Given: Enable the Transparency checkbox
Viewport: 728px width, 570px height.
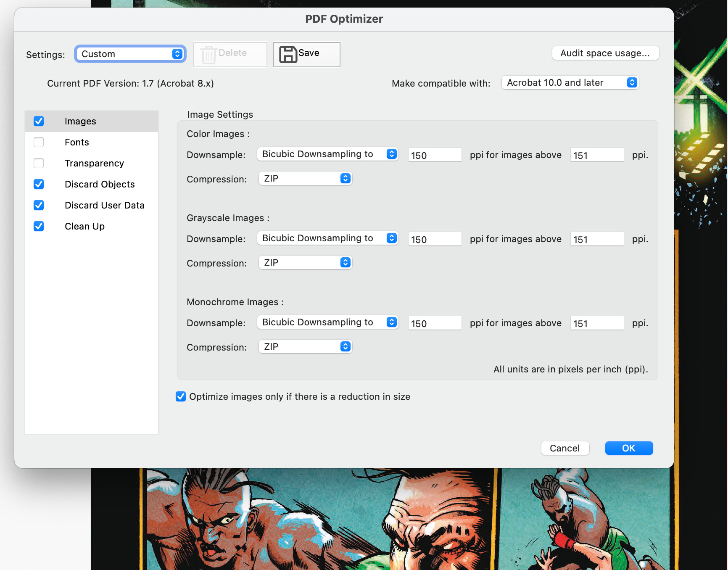Looking at the screenshot, I should [39, 163].
